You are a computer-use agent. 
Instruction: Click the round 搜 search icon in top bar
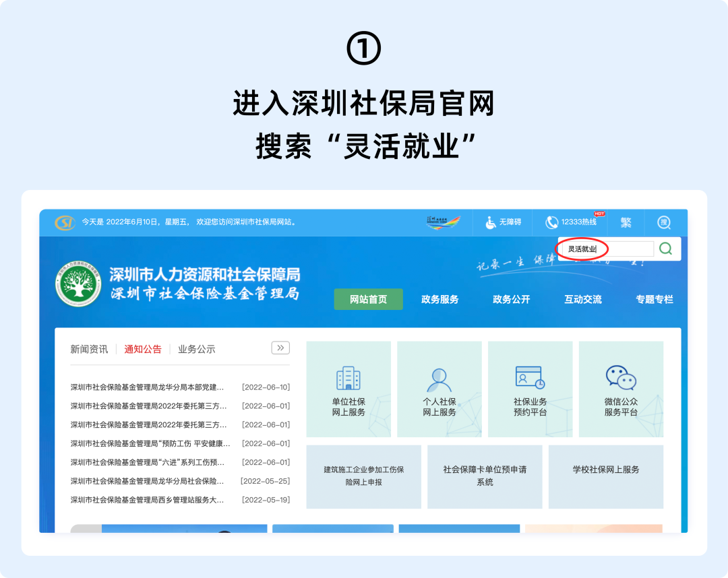pos(665,223)
